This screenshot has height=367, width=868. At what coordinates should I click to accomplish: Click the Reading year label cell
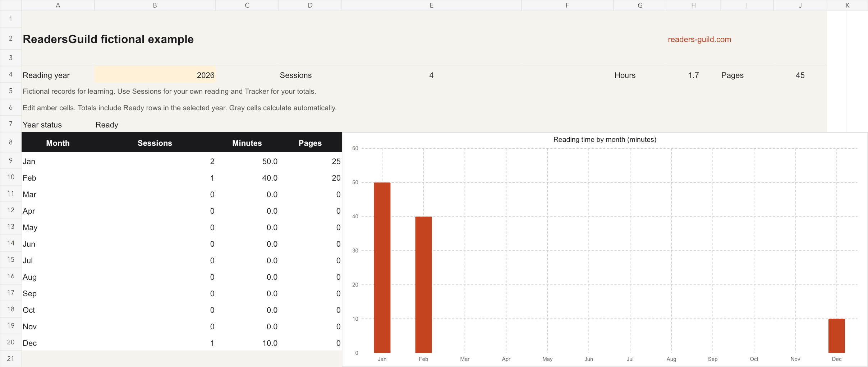click(58, 75)
